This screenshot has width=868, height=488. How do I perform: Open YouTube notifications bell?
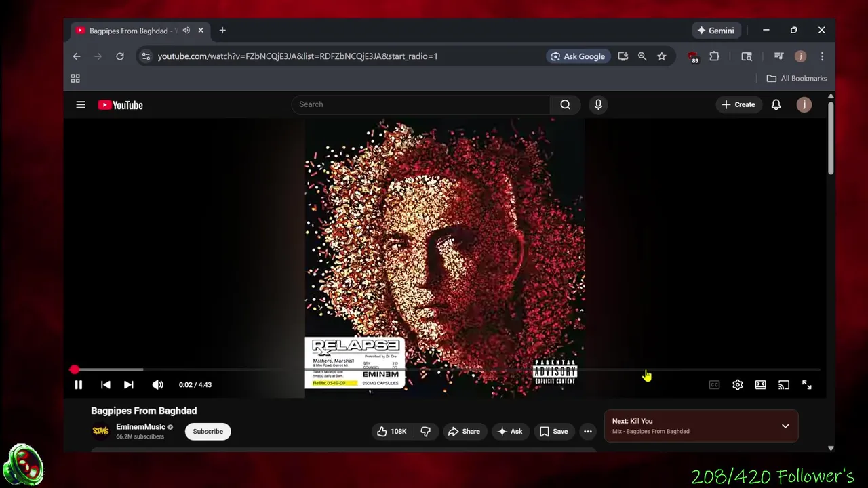click(776, 104)
